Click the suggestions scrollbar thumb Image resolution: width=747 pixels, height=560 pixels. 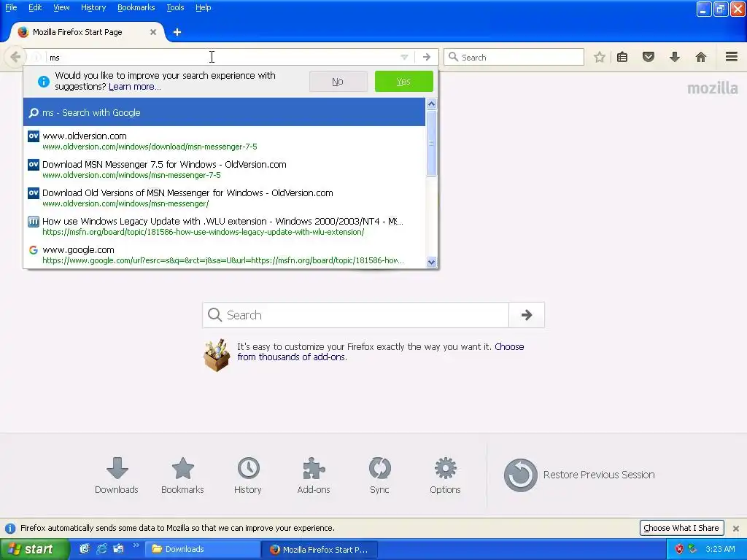point(432,143)
